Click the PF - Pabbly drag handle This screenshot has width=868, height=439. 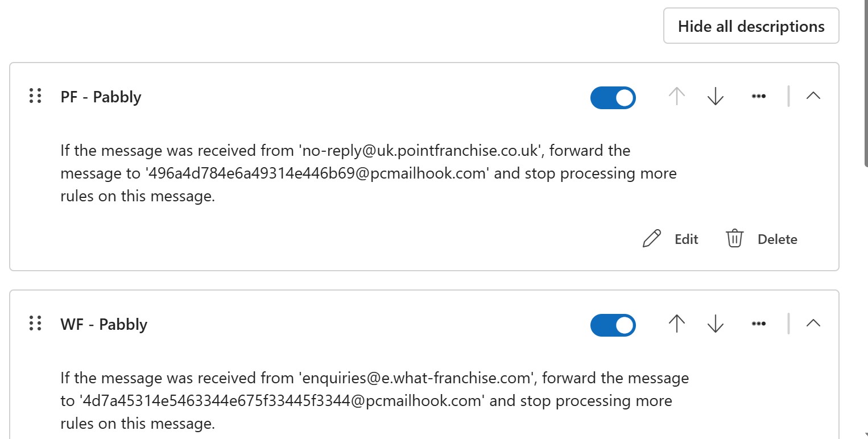(35, 96)
